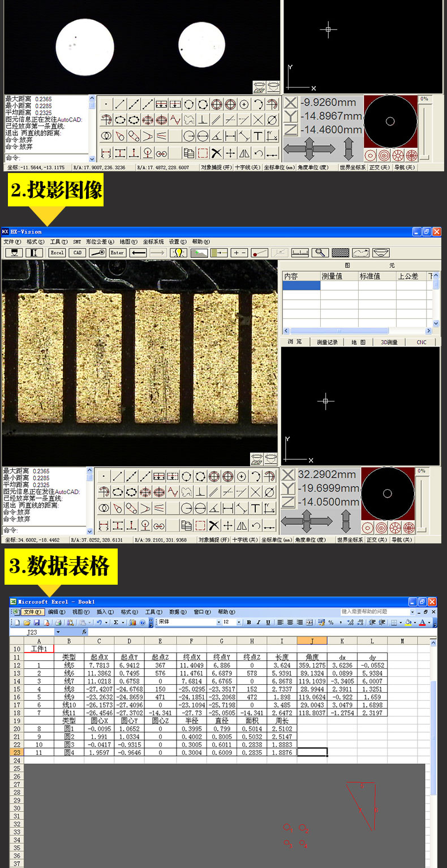Click the Excel export button in HX-Vision

(x=57, y=253)
